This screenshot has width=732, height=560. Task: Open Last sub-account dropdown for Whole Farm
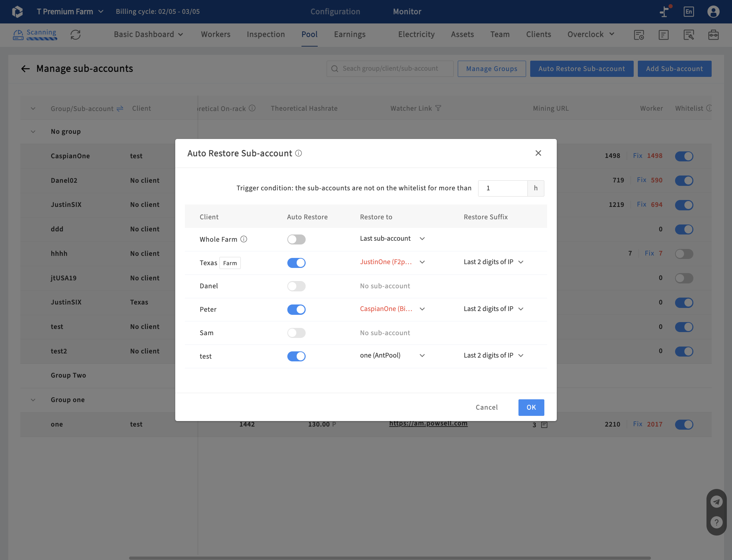coord(392,239)
